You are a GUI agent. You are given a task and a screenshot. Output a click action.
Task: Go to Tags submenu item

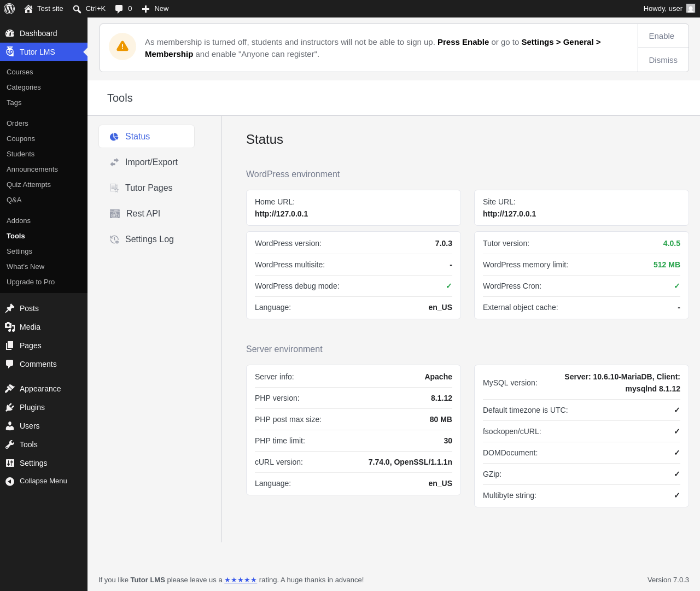[14, 103]
